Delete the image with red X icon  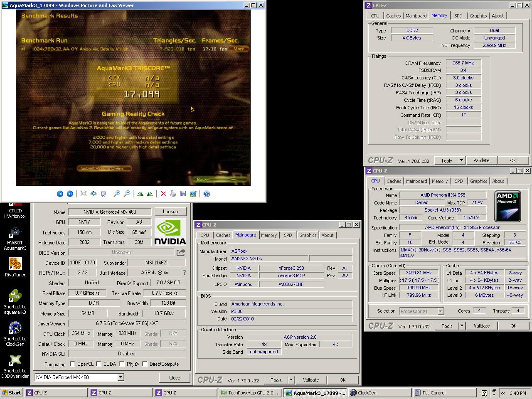point(163,194)
